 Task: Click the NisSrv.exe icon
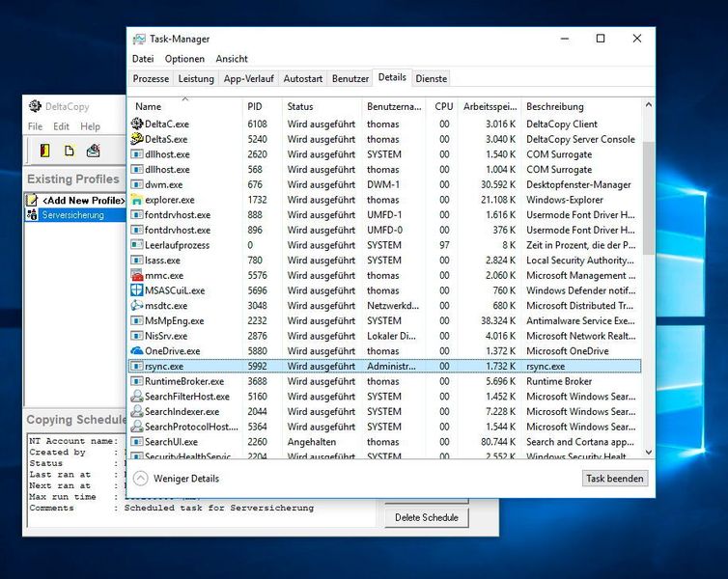coord(137,336)
